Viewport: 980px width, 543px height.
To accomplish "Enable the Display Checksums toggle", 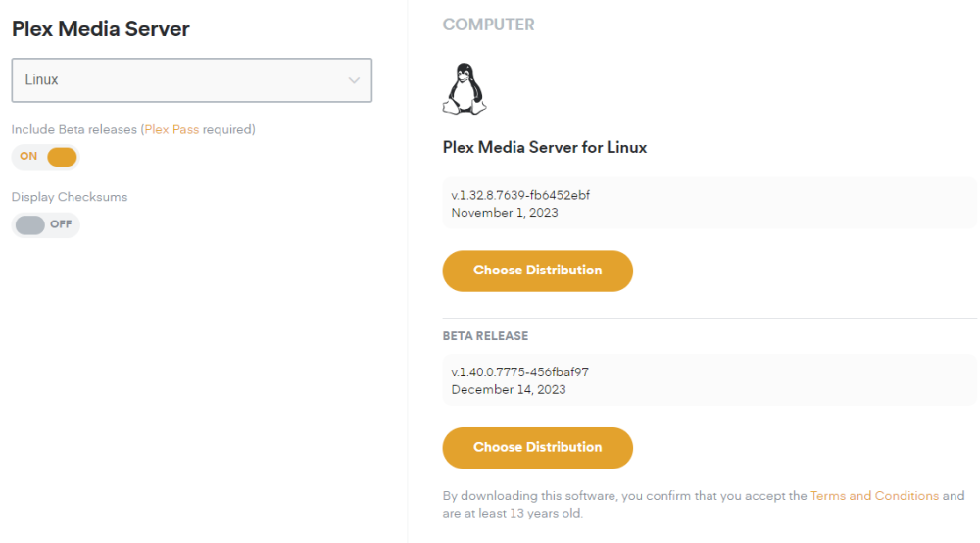I will click(45, 224).
